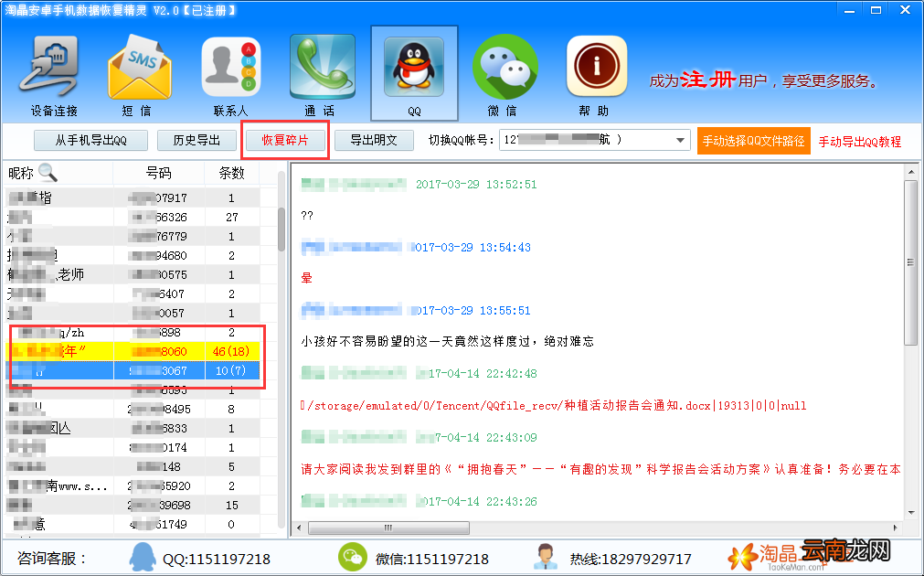This screenshot has width=924, height=576.
Task: Select contact row ending 8495 with 8 messages
Action: click(x=133, y=410)
